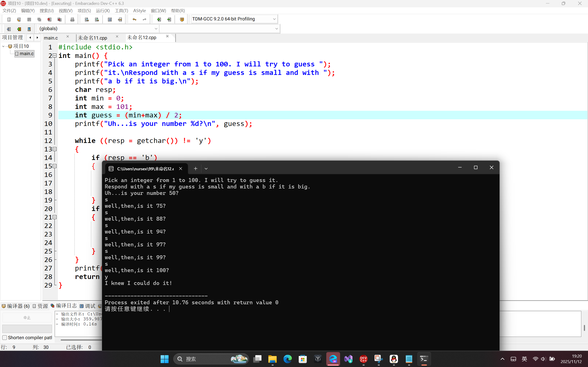Image resolution: width=588 pixels, height=367 pixels.
Task: Switch to the 未命名11.cpp tab
Action: coord(93,38)
